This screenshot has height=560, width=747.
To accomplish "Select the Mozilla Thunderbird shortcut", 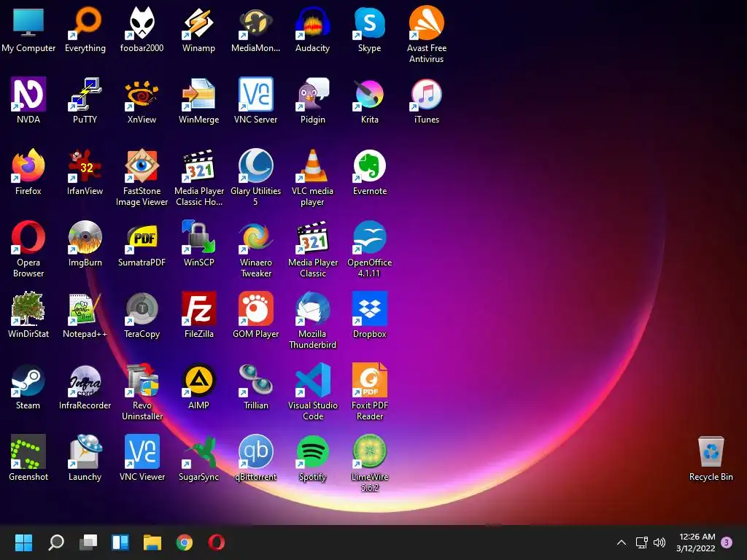I will (312, 308).
